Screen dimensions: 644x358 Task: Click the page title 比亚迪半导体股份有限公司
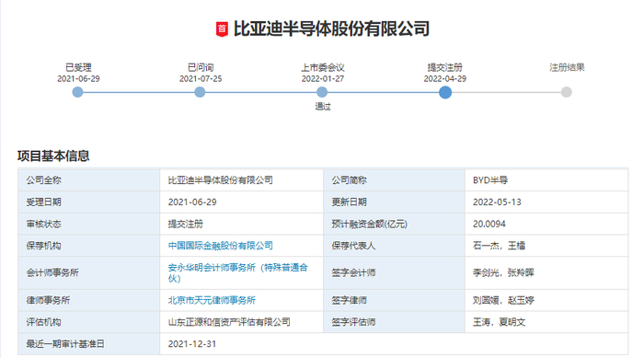[331, 29]
